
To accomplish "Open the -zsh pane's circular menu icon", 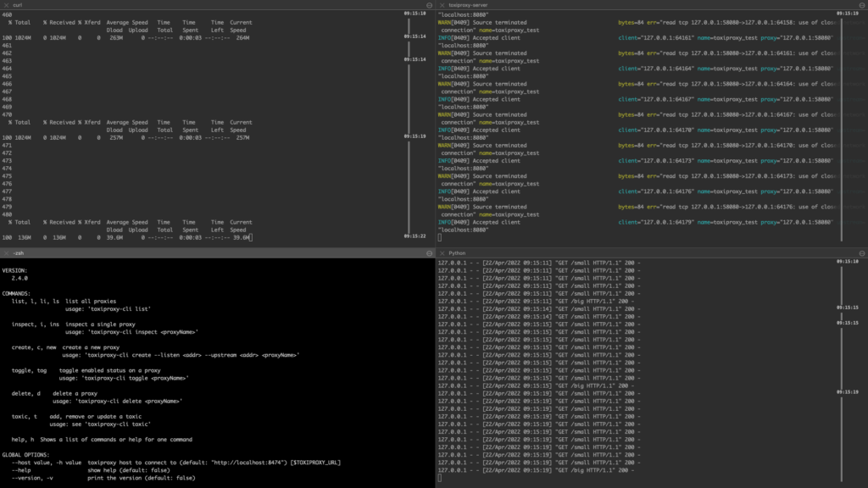I will pyautogui.click(x=429, y=252).
